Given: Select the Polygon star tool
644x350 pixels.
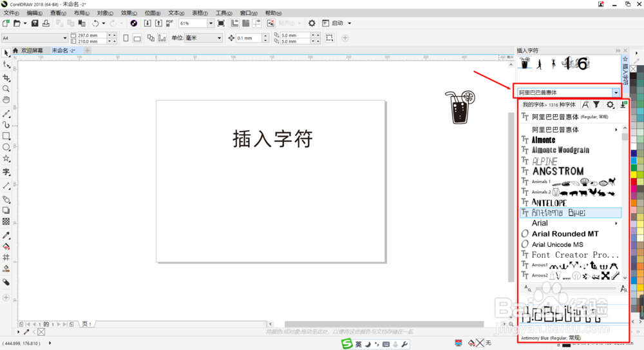Looking at the screenshot, I should click(x=6, y=159).
